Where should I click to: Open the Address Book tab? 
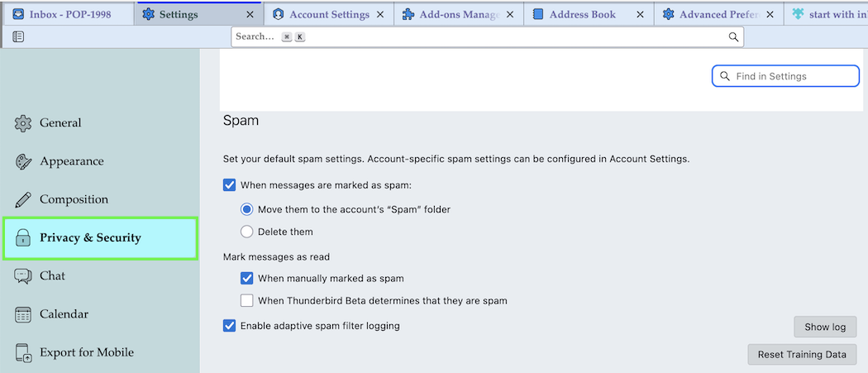(582, 14)
